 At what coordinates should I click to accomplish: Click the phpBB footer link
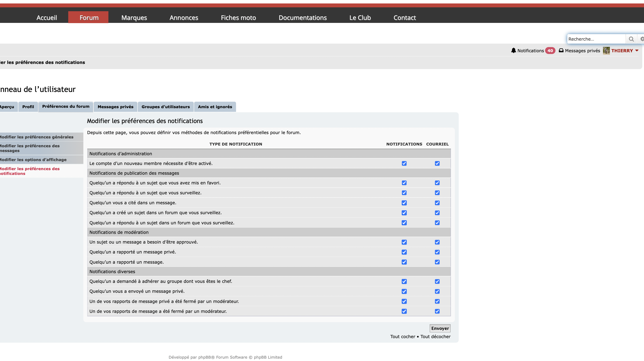[x=206, y=357]
